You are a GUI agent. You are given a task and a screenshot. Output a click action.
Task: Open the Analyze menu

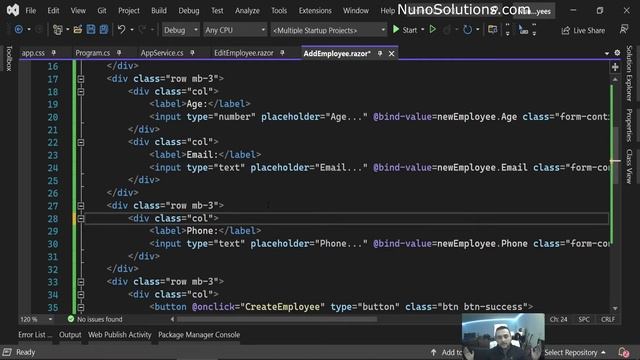click(247, 11)
